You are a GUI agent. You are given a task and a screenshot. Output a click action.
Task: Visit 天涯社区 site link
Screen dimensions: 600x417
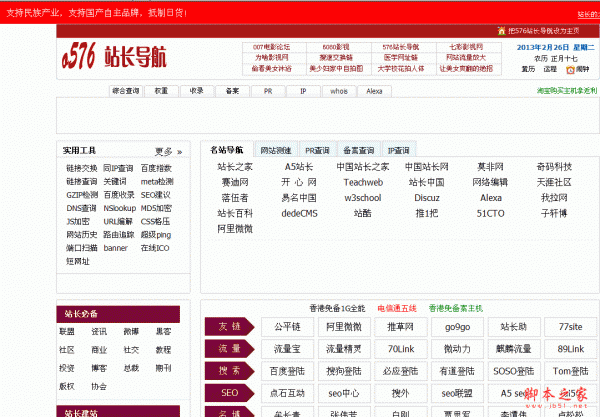tap(554, 182)
